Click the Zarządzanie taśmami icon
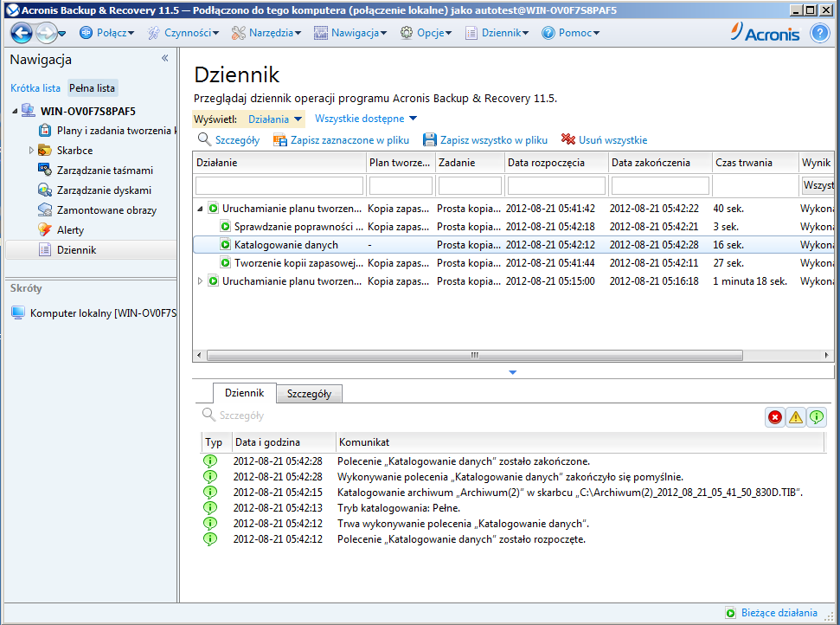This screenshot has height=625, width=840. 45,170
